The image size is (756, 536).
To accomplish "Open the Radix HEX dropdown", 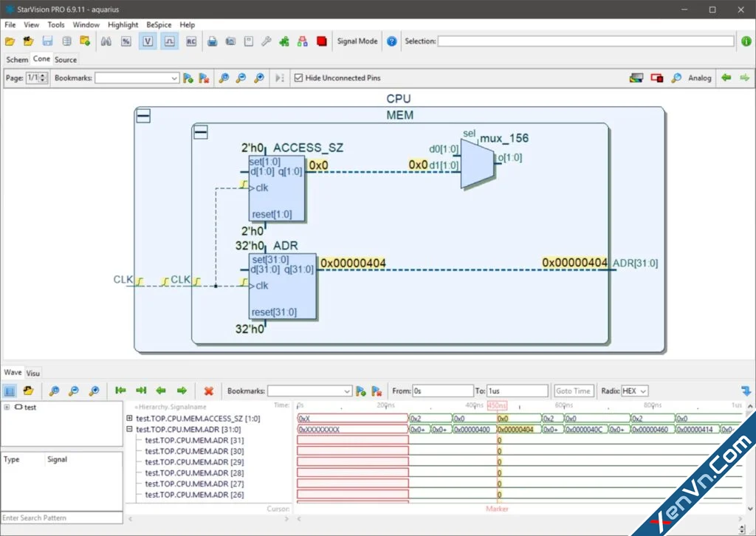I will click(x=634, y=391).
